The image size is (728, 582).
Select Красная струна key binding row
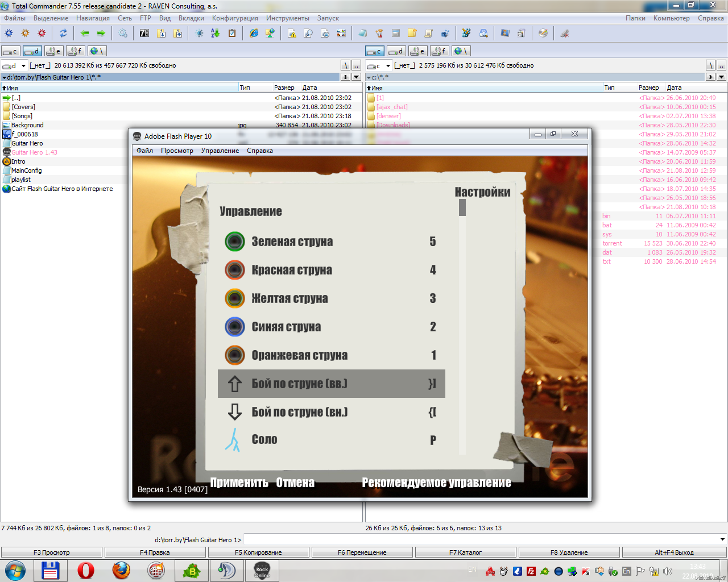tap(332, 270)
